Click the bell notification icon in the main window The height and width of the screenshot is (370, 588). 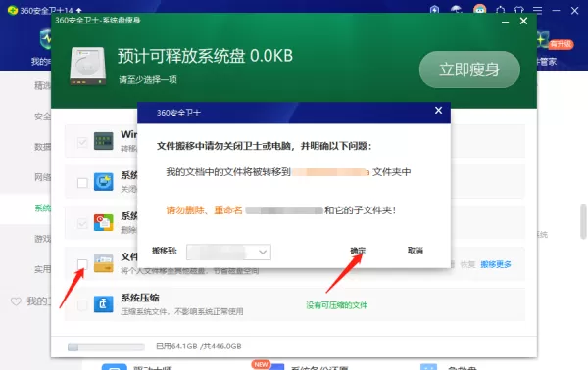click(500, 11)
